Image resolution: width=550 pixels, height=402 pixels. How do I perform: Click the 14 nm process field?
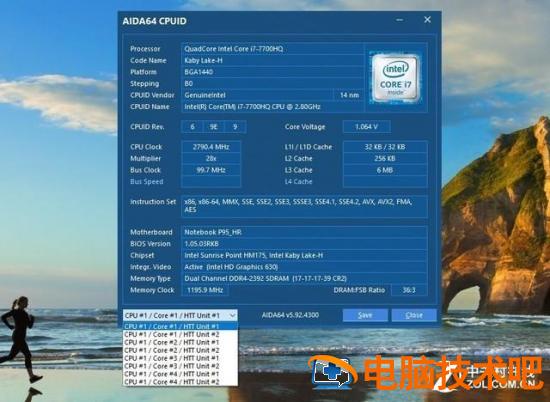349,95
